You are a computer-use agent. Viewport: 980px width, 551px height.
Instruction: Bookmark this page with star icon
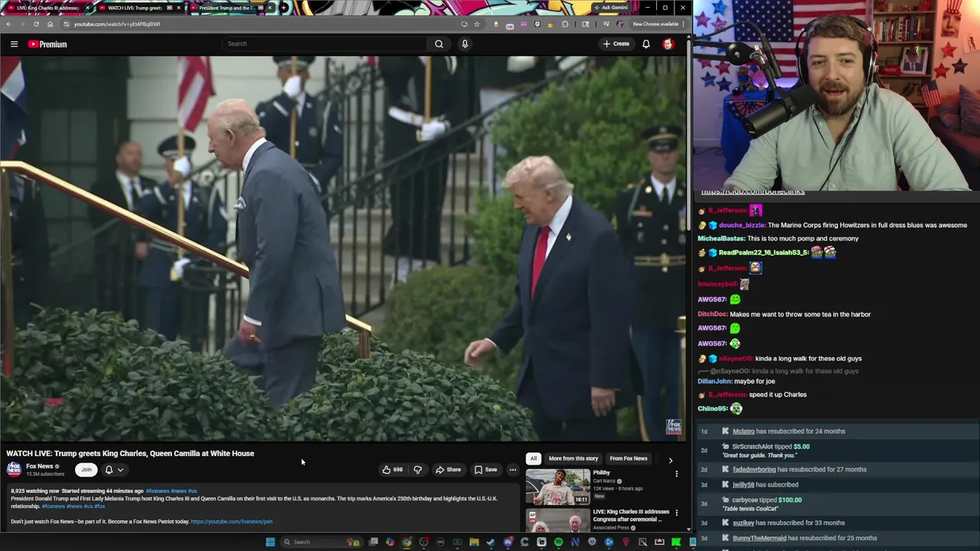pos(477,24)
